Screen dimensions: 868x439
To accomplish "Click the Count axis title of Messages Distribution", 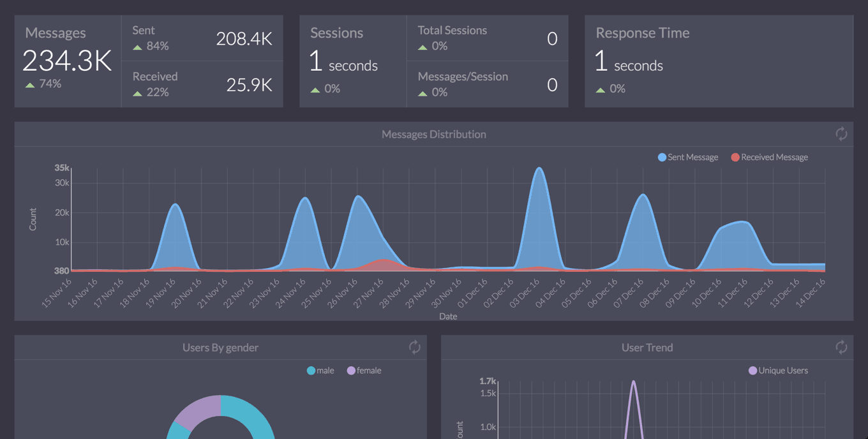I will point(33,219).
